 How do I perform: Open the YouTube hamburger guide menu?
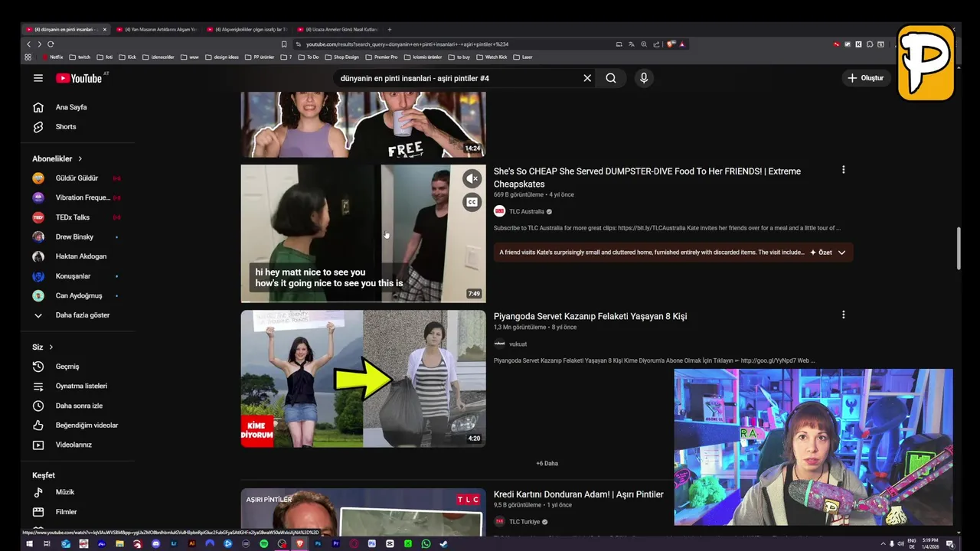(38, 78)
